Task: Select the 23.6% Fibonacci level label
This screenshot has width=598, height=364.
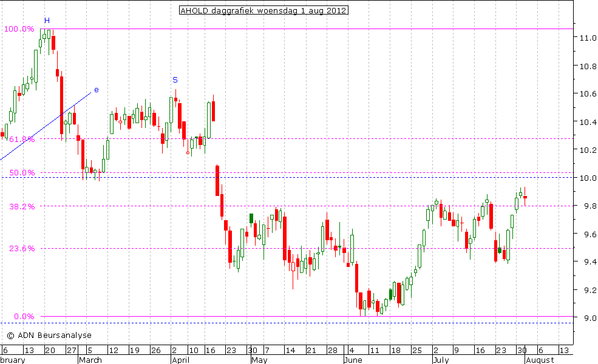Action: 22,249
